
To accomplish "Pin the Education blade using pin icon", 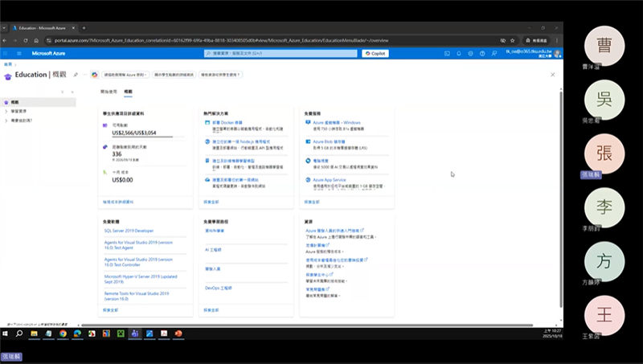I will coord(76,75).
